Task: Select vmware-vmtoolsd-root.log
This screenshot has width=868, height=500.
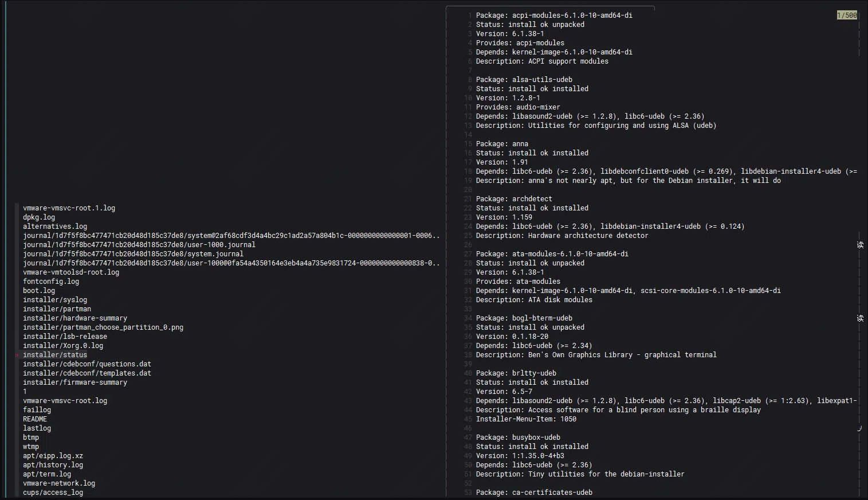Action: point(71,272)
